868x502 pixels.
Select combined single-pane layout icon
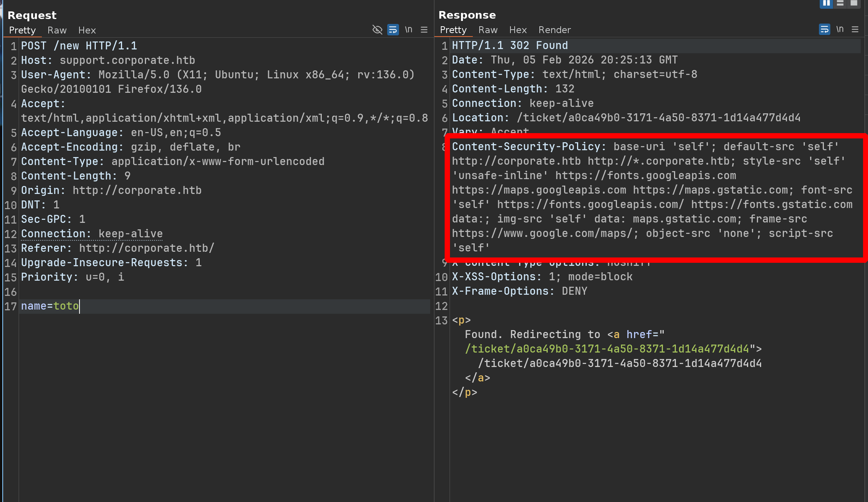pyautogui.click(x=854, y=3)
